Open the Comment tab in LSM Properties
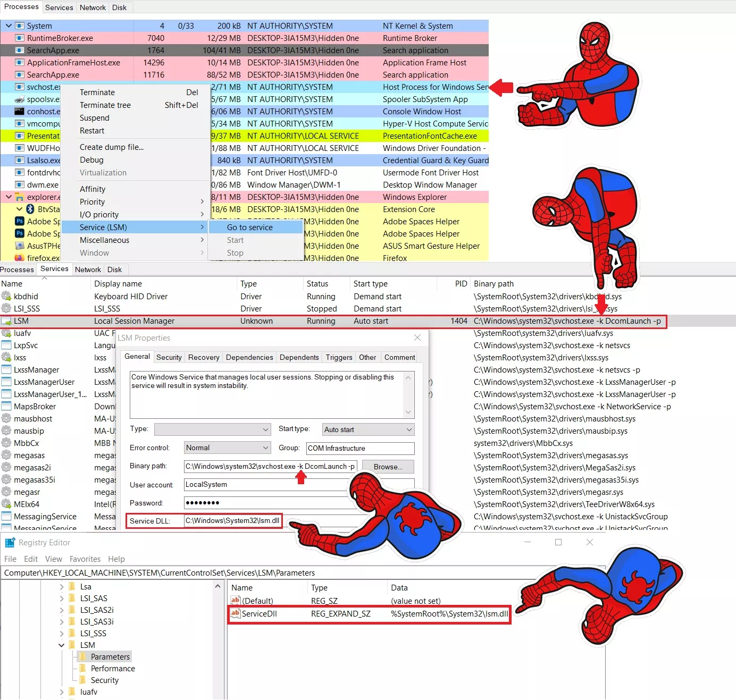The height and width of the screenshot is (700, 736). point(400,358)
